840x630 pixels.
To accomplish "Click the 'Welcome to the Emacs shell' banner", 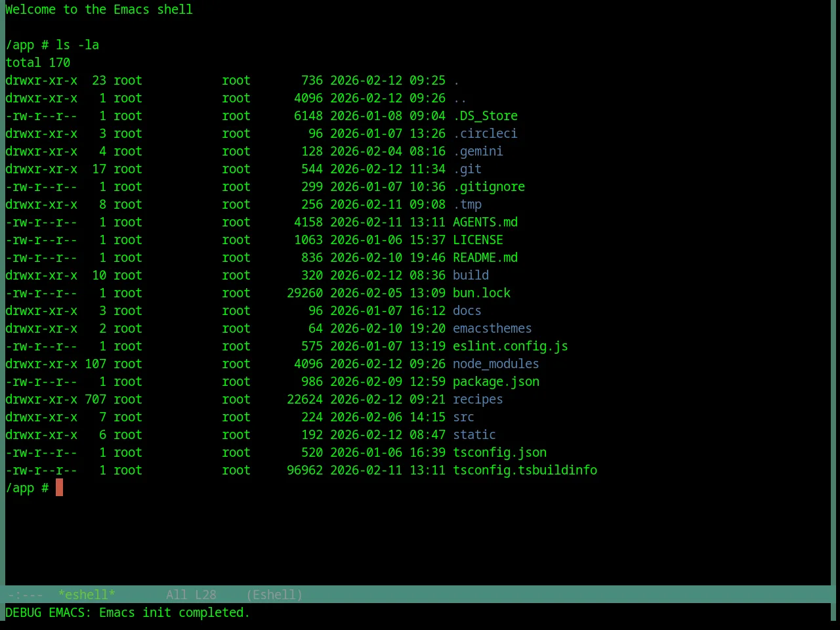I will click(99, 9).
